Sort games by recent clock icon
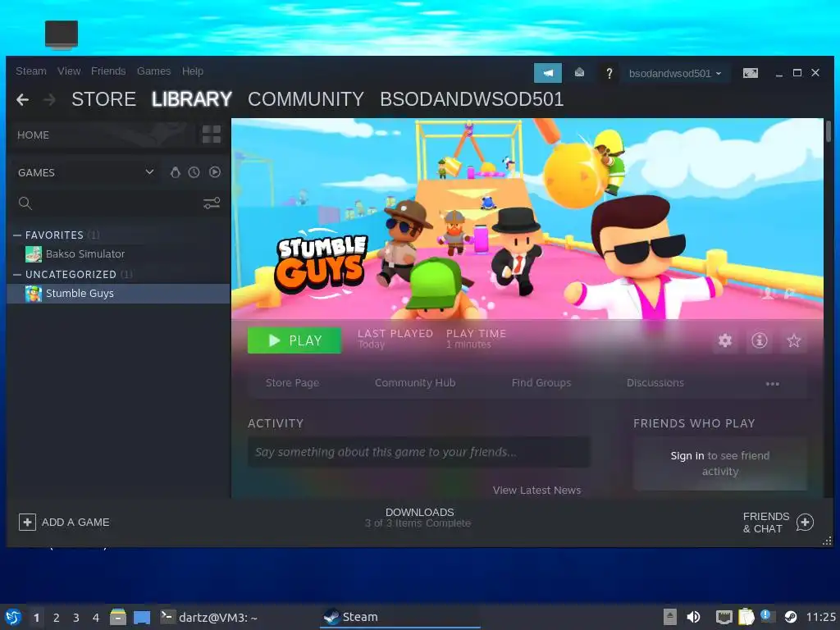The width and height of the screenshot is (840, 630). click(194, 172)
